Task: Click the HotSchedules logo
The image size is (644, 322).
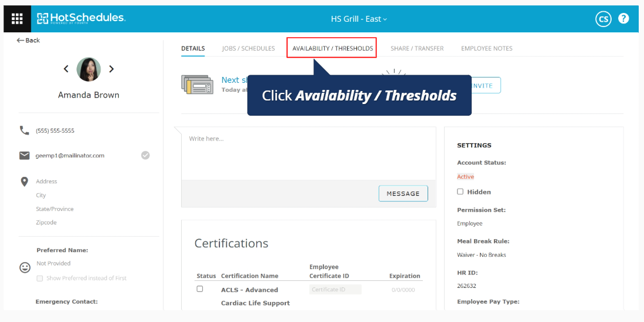Action: (81, 18)
